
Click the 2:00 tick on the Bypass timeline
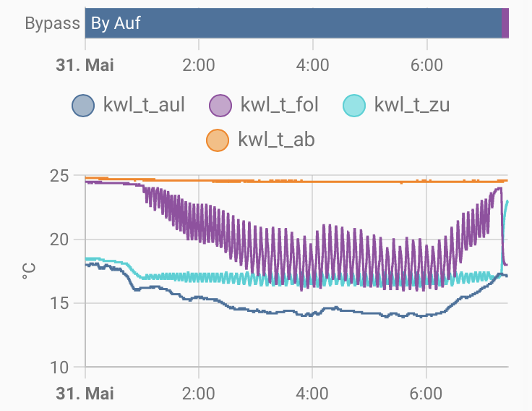point(199,65)
